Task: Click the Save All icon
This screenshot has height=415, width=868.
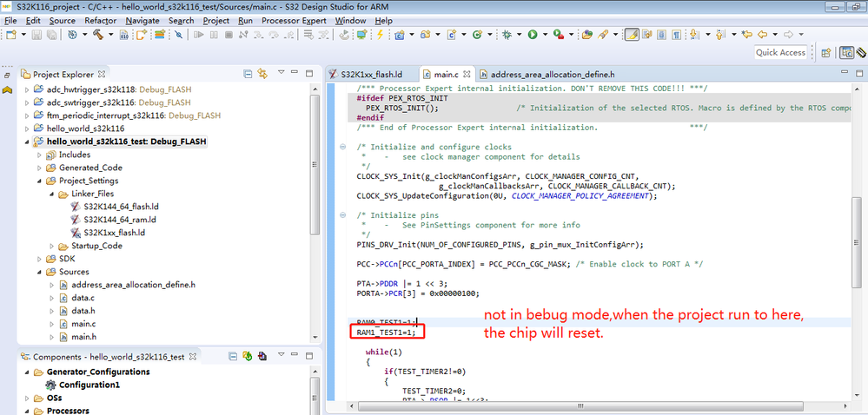Action: point(51,35)
